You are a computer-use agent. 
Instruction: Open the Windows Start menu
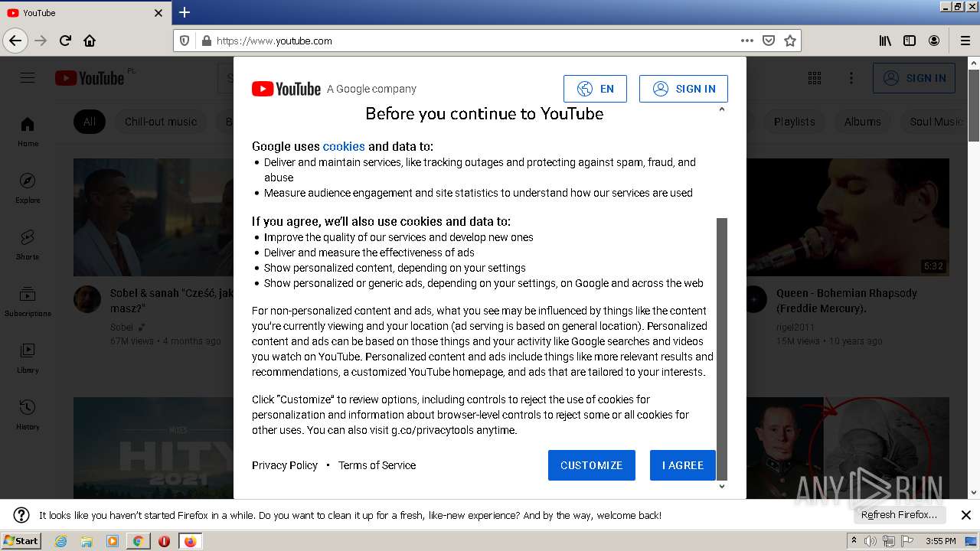[21, 541]
